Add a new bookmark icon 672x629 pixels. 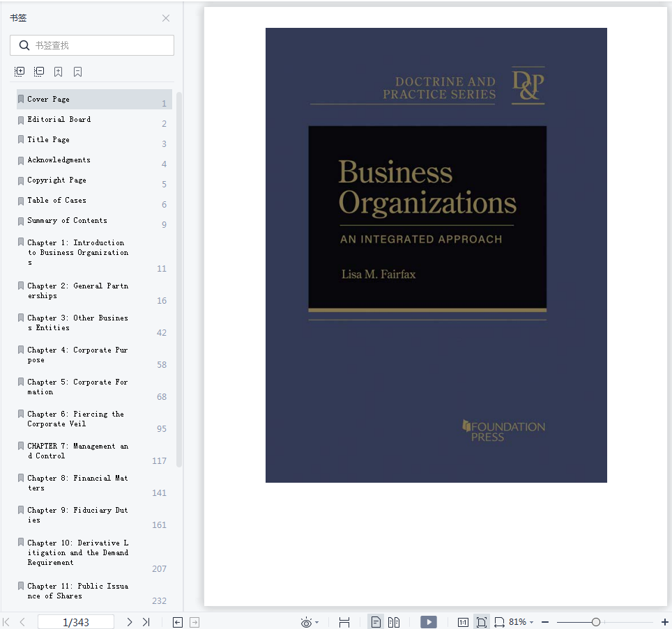point(59,72)
